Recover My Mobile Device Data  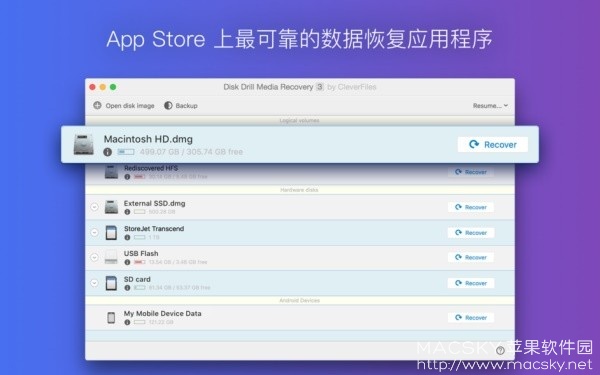[471, 318]
